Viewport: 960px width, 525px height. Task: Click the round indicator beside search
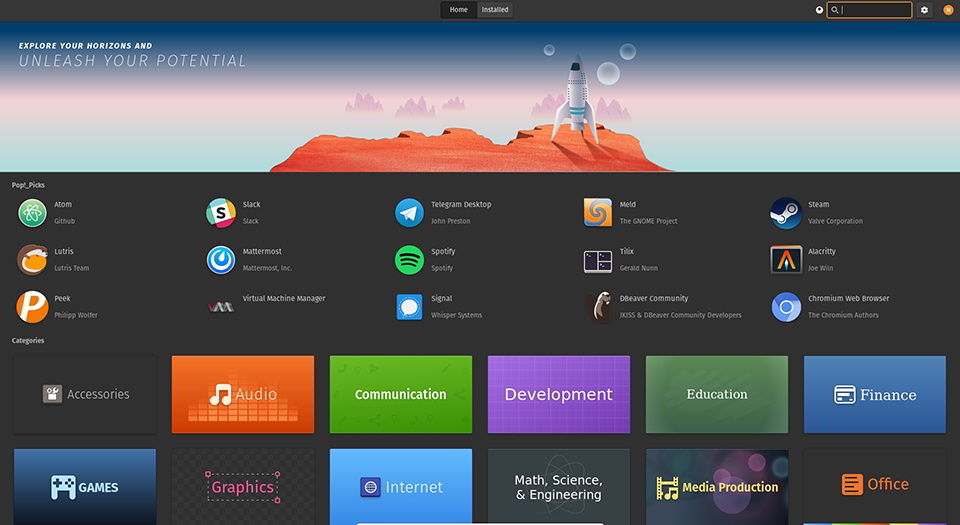click(819, 10)
